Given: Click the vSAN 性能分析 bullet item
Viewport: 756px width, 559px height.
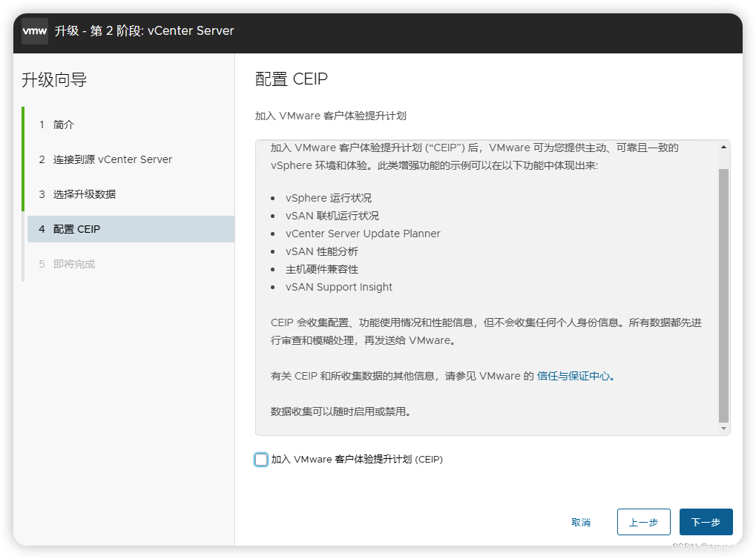Looking at the screenshot, I should (321, 251).
